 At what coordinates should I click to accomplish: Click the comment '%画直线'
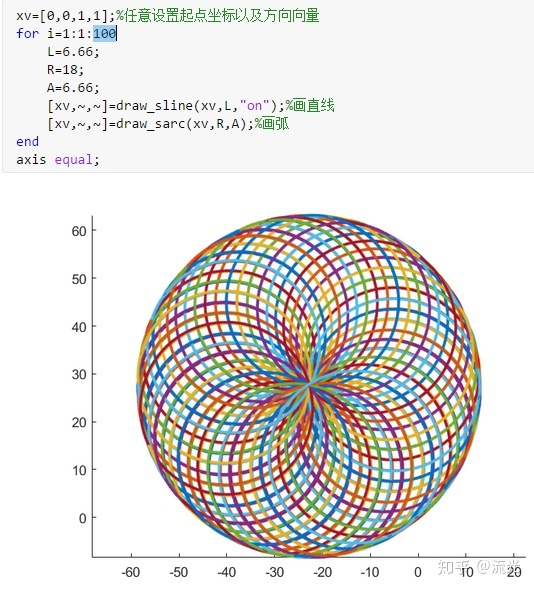coord(310,106)
